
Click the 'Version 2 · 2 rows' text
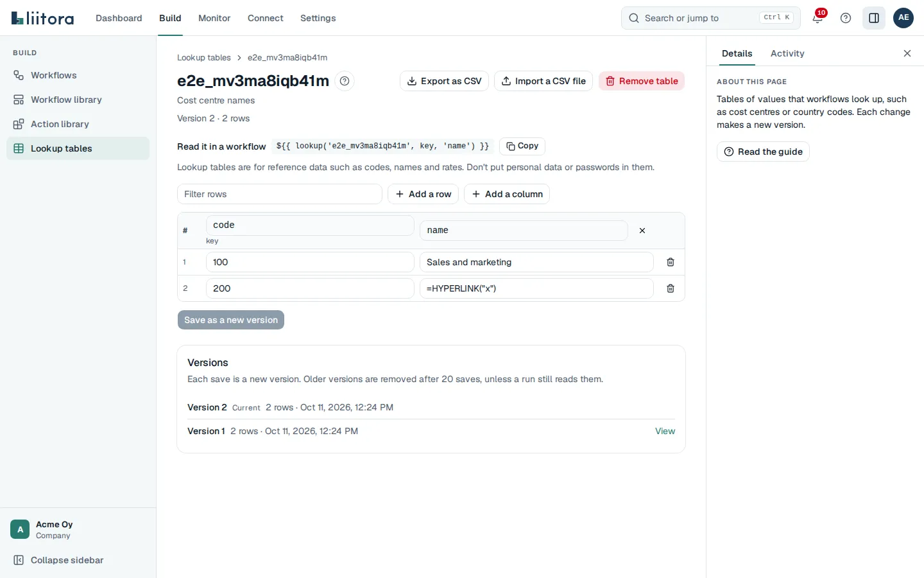[x=213, y=118]
